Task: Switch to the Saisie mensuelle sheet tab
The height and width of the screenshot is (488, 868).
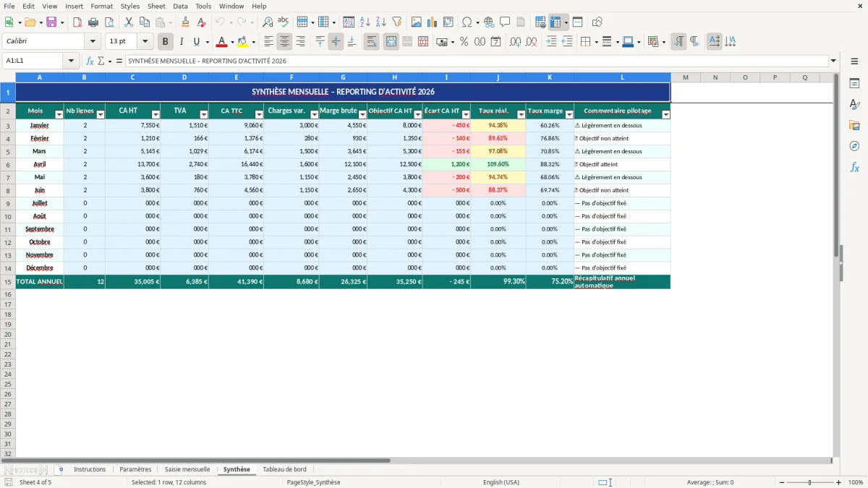Action: point(187,469)
